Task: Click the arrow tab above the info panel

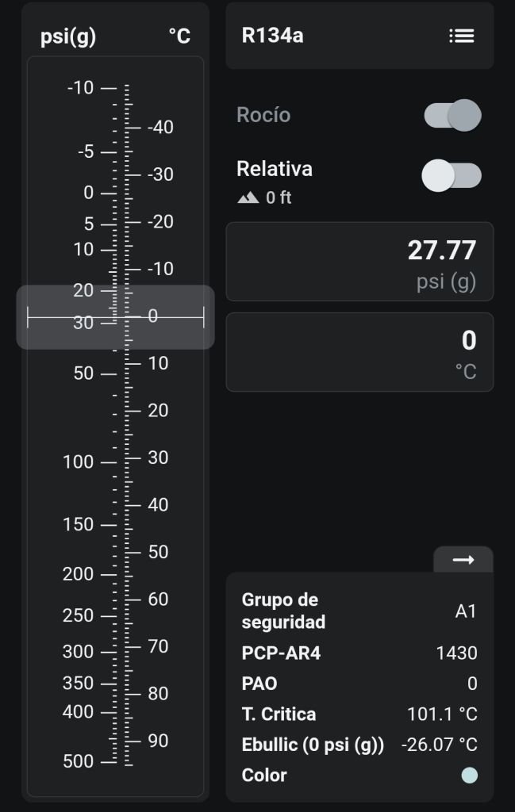Action: [463, 560]
